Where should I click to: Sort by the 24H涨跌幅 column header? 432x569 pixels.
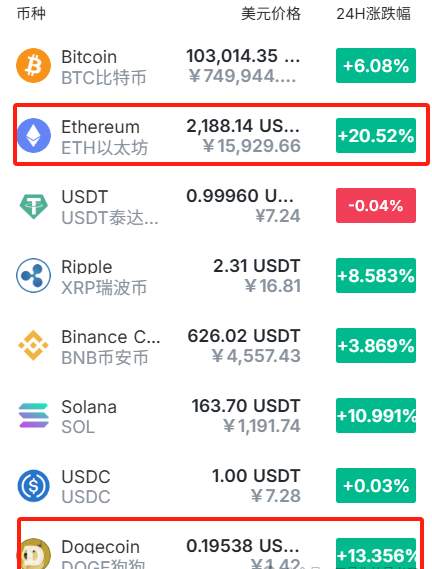(x=374, y=14)
